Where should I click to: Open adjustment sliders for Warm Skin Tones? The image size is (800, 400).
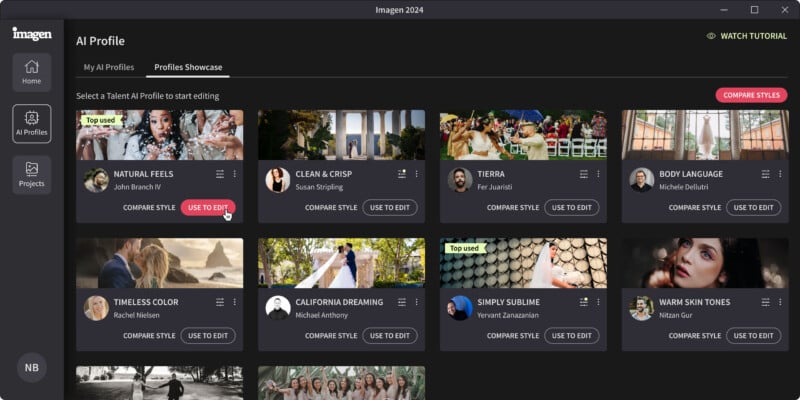[766, 302]
